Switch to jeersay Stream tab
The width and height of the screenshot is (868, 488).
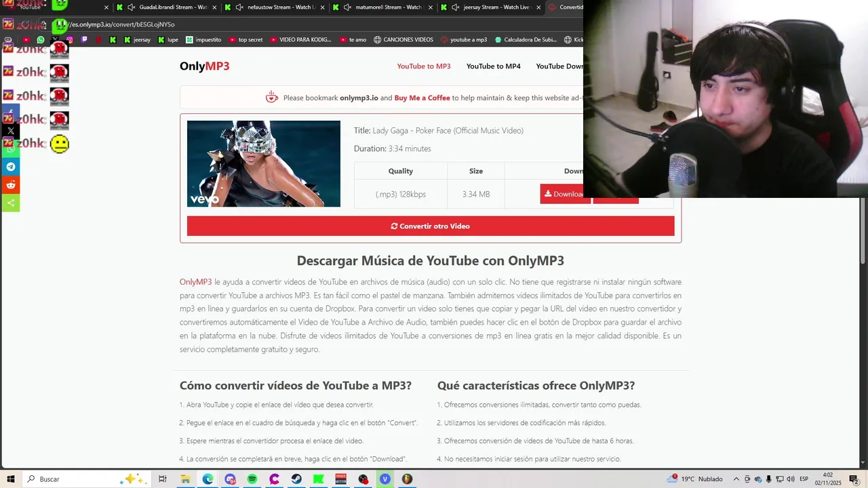490,7
